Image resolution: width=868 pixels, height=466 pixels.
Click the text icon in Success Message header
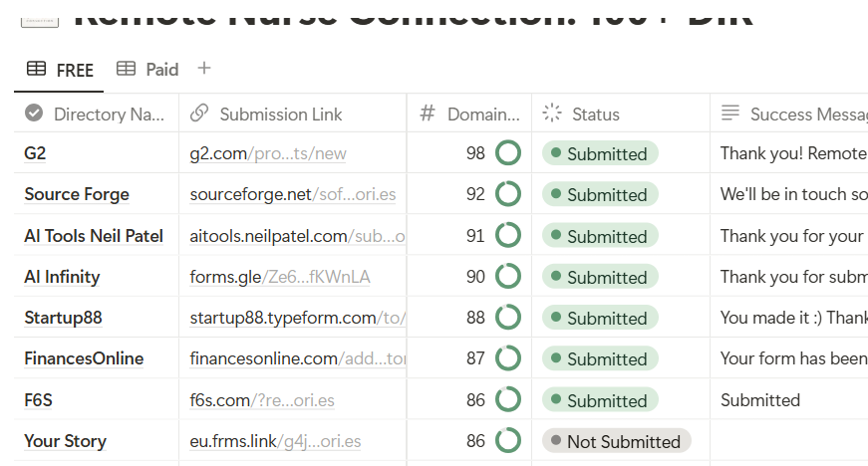[730, 114]
